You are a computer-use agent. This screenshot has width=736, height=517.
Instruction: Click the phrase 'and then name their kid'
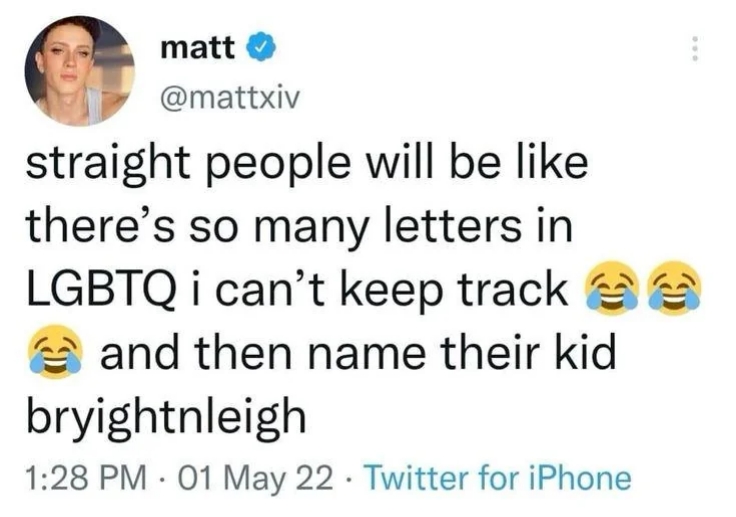click(x=358, y=353)
